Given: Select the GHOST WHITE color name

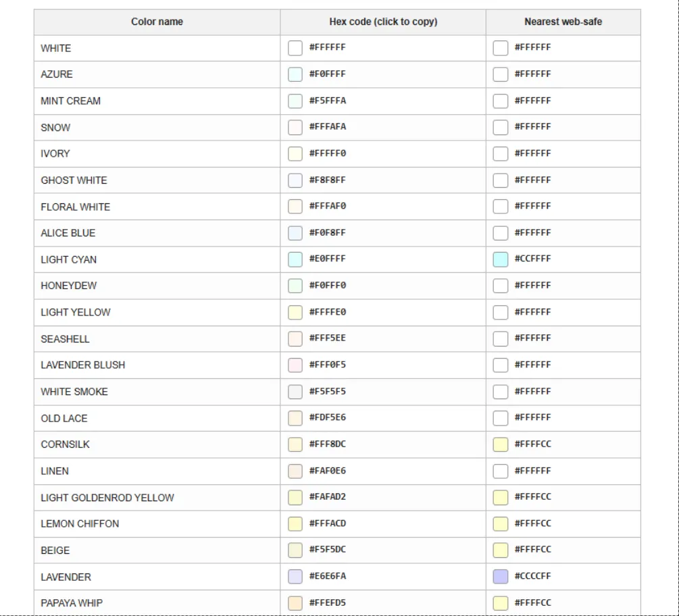Looking at the screenshot, I should tap(74, 180).
